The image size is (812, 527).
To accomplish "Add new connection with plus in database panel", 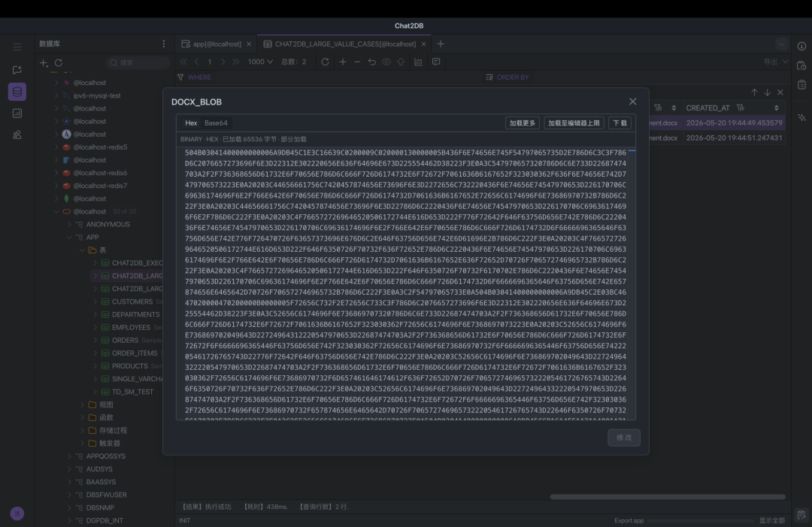I will coord(44,62).
